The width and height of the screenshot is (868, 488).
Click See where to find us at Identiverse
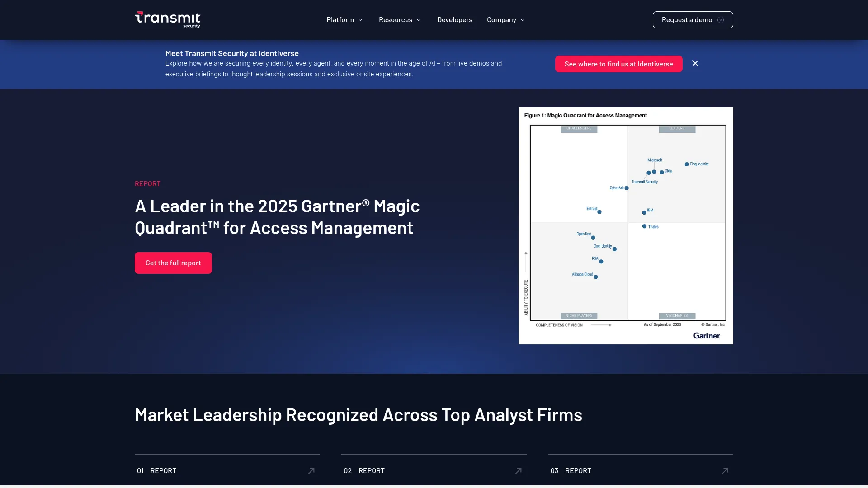click(x=619, y=64)
